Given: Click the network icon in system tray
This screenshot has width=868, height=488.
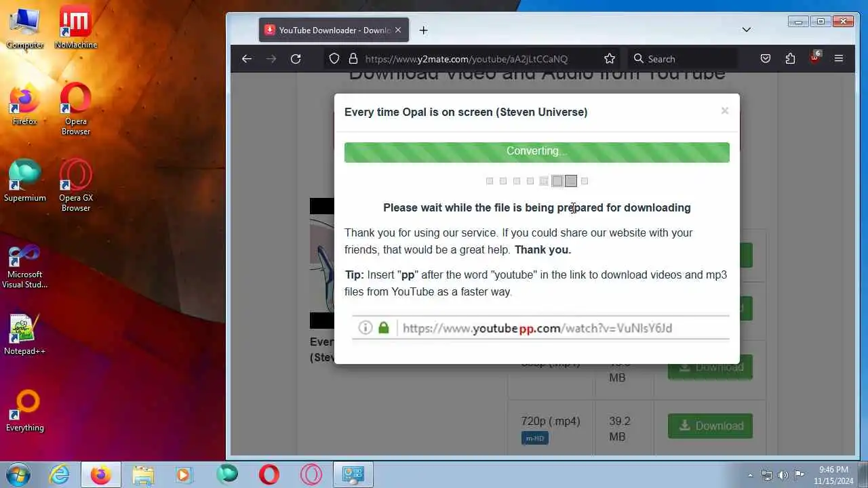Looking at the screenshot, I should tap(767, 475).
